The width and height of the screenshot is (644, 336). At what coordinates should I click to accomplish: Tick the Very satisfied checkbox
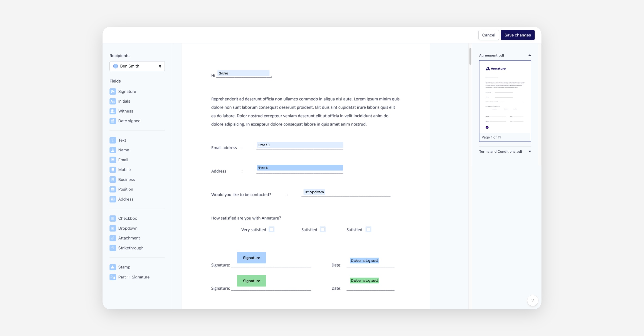pyautogui.click(x=272, y=229)
